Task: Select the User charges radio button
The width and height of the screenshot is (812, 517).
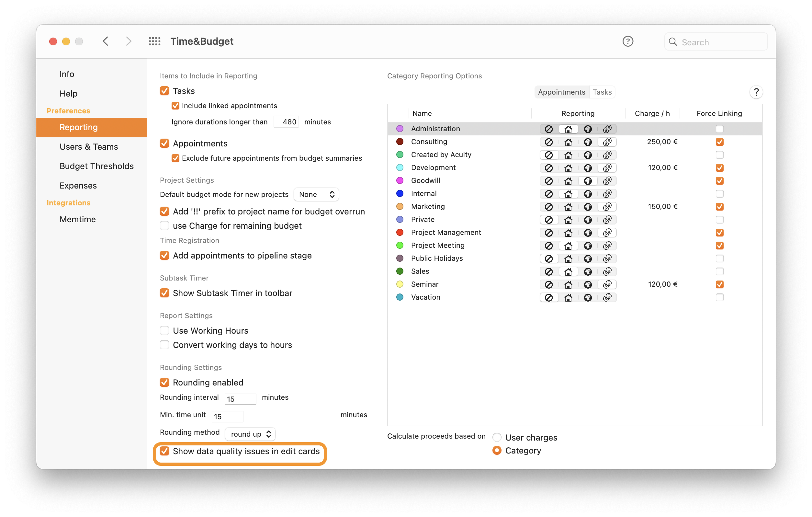Action: point(497,438)
